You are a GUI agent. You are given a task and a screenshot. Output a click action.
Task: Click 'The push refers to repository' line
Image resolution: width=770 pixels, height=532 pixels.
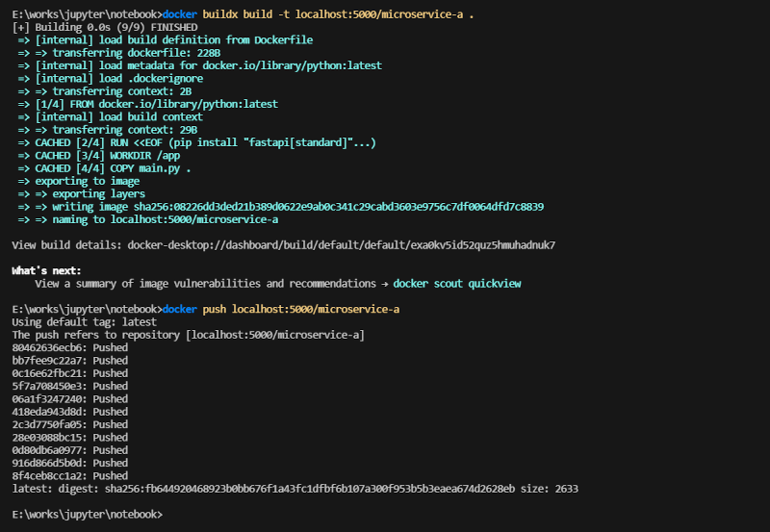click(x=188, y=335)
